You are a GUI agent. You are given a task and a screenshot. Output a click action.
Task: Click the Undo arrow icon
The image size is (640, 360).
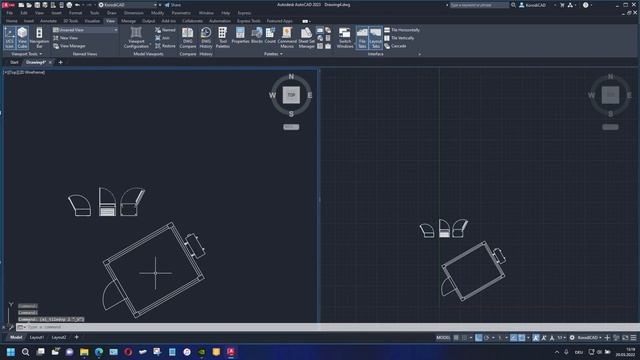pyautogui.click(x=77, y=5)
